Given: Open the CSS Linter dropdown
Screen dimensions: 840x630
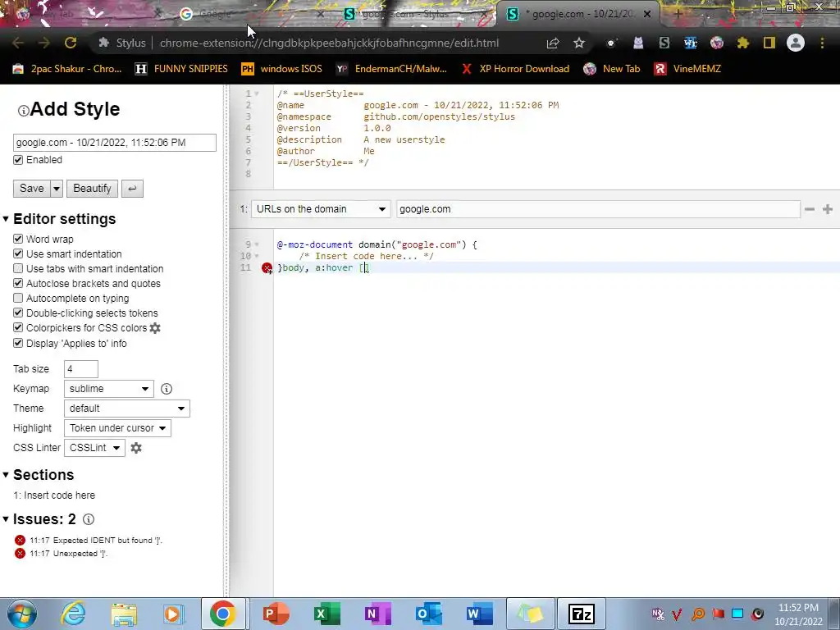Looking at the screenshot, I should [x=94, y=448].
